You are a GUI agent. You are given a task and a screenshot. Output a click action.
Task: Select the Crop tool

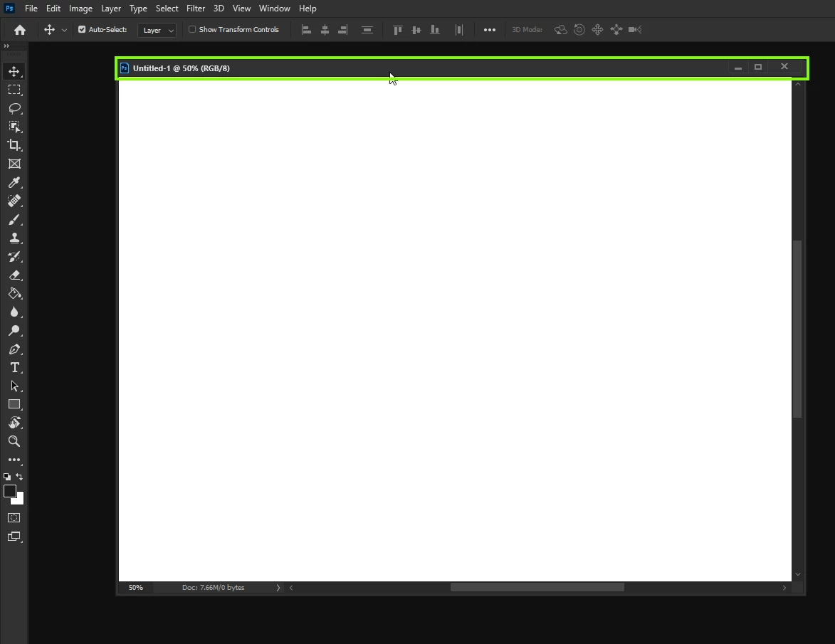[x=14, y=145]
